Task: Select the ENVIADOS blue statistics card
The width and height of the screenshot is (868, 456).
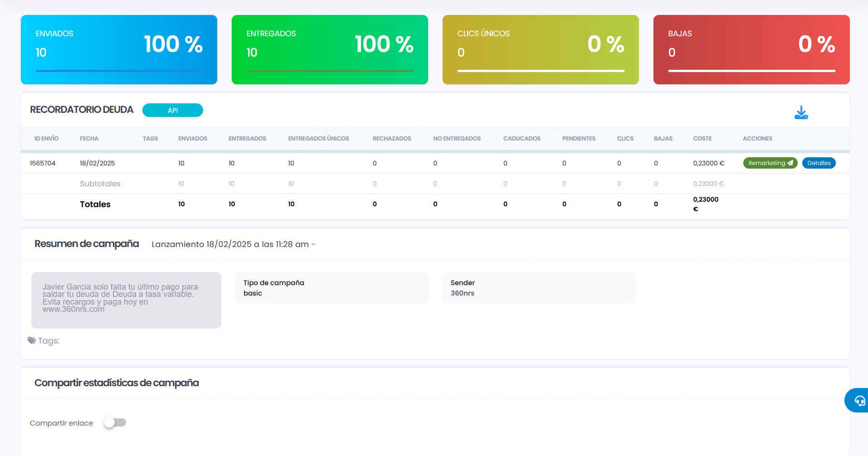Action: coord(119,49)
